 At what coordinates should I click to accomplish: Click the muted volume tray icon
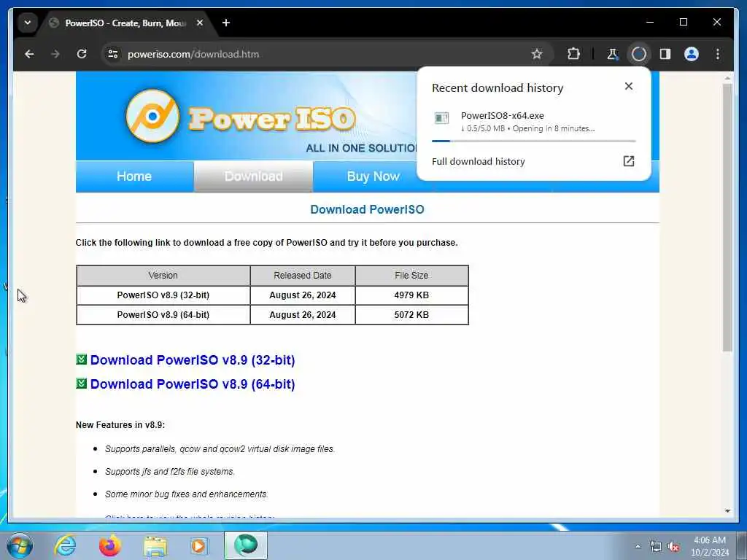(x=673, y=547)
